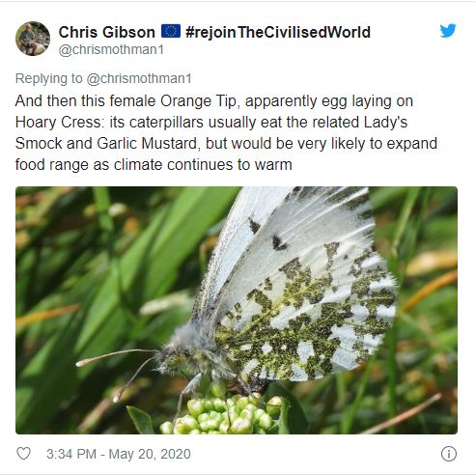Screen dimensions: 476x475
Task: View the Orange Tip butterfly photo
Action: click(237, 310)
